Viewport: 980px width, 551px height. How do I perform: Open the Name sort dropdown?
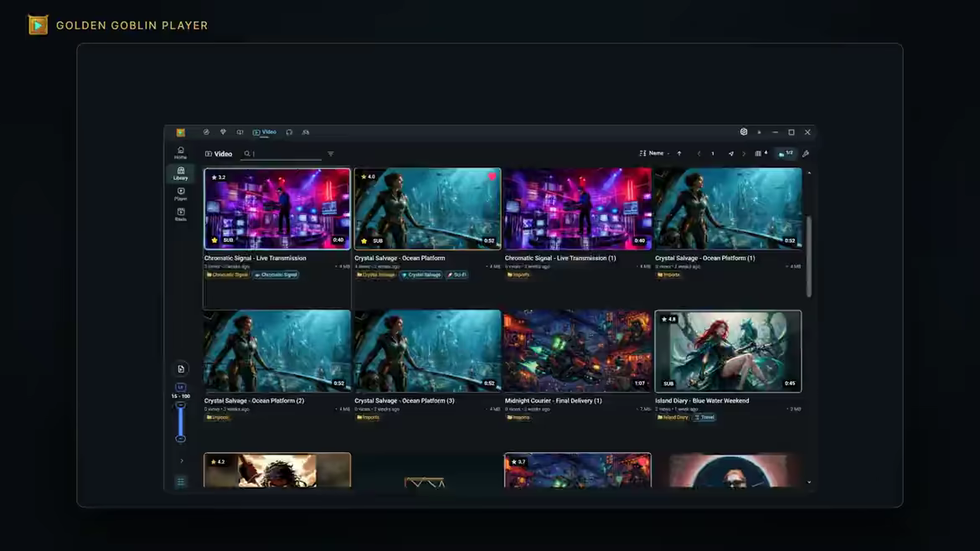[653, 153]
